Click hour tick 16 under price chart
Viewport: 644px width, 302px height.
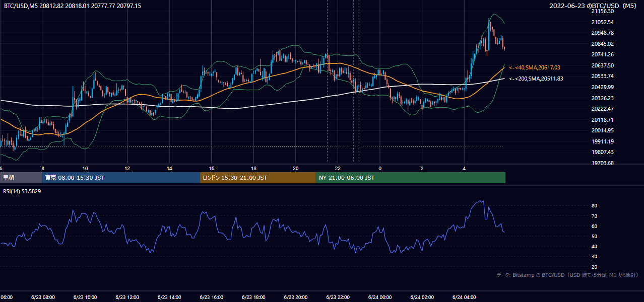211,169
